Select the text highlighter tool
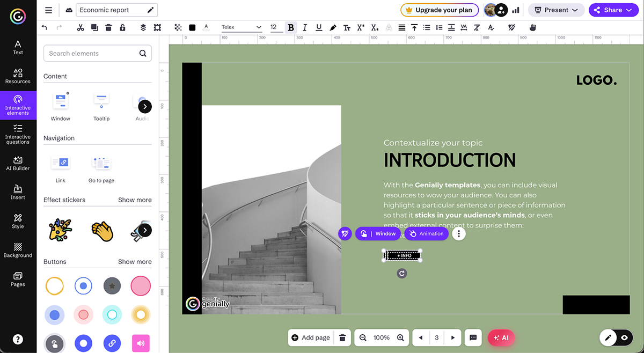The height and width of the screenshot is (353, 644). coord(333,27)
